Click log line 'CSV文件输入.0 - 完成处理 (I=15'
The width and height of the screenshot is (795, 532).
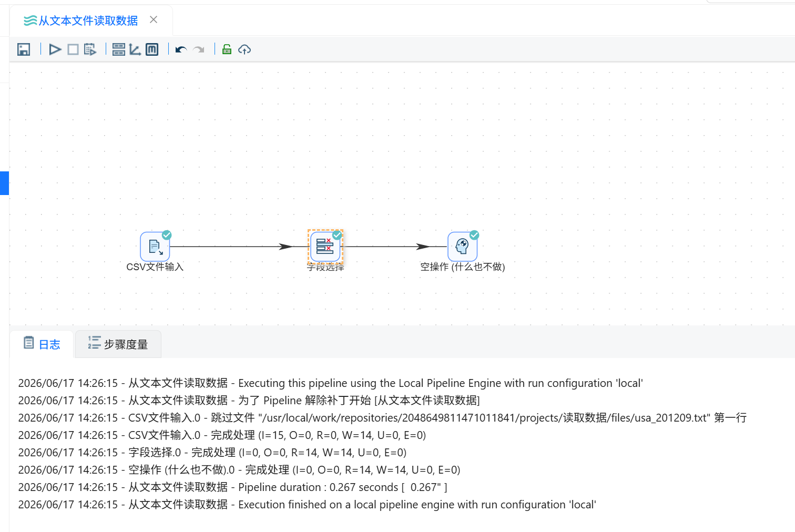coord(222,435)
